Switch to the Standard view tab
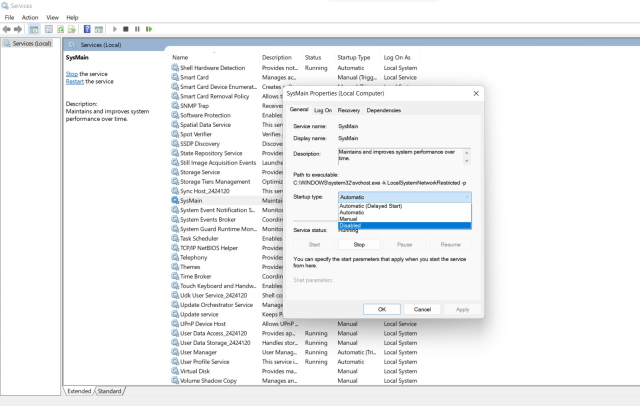Viewport: 640px width, 406px height. click(x=109, y=391)
